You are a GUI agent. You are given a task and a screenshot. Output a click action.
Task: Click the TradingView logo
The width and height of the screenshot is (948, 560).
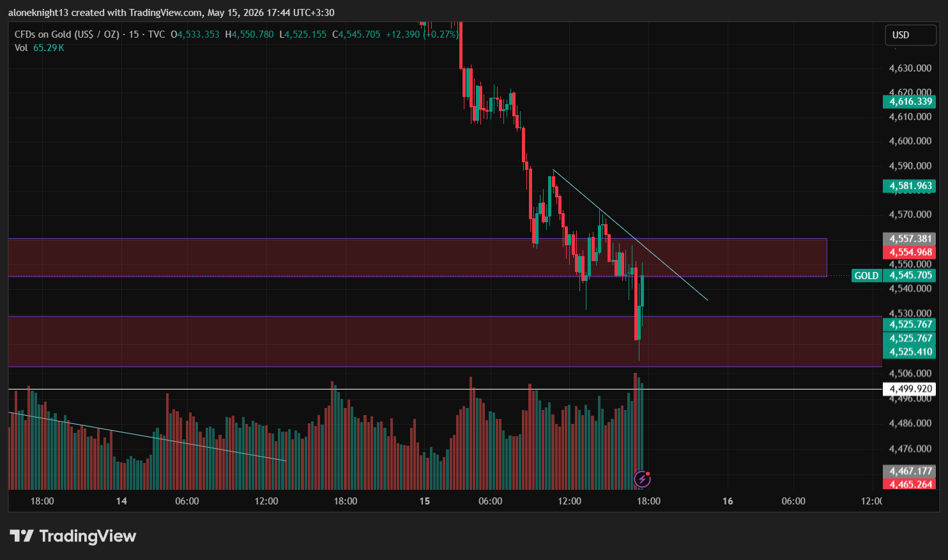click(x=73, y=536)
